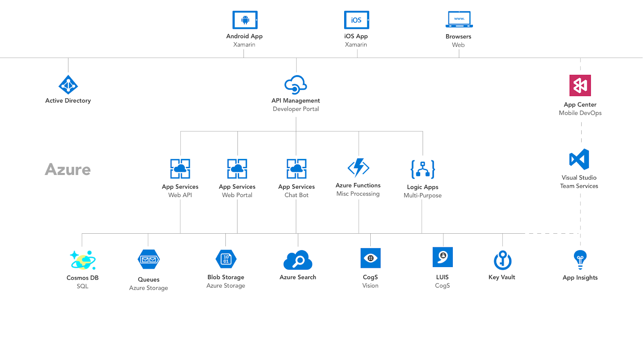This screenshot has height=362, width=644.
Task: Select the Active Directory icon
Action: 68,85
